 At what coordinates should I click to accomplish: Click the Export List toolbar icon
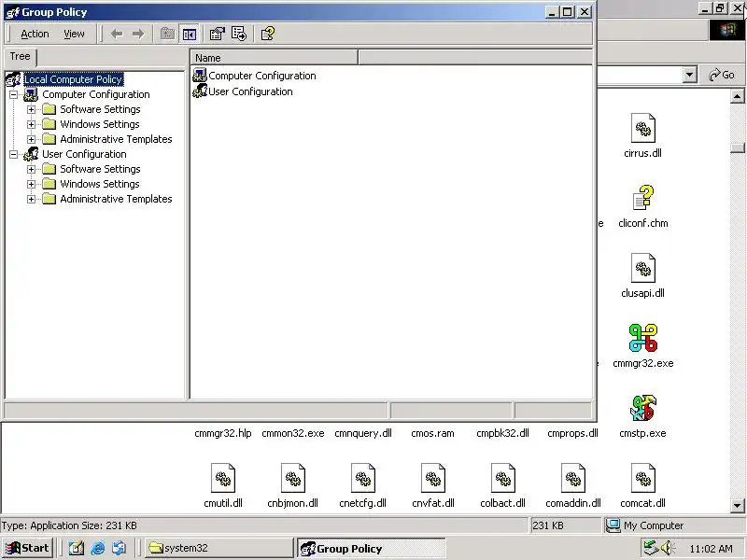pyautogui.click(x=239, y=34)
